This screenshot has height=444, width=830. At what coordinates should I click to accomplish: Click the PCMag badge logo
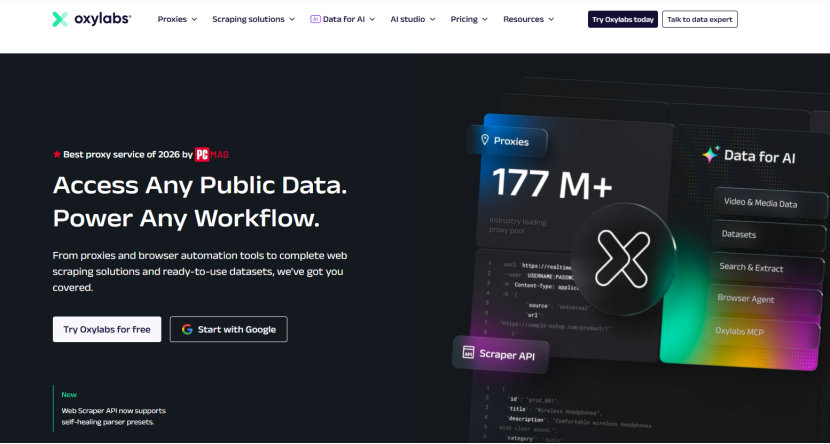[x=213, y=155]
